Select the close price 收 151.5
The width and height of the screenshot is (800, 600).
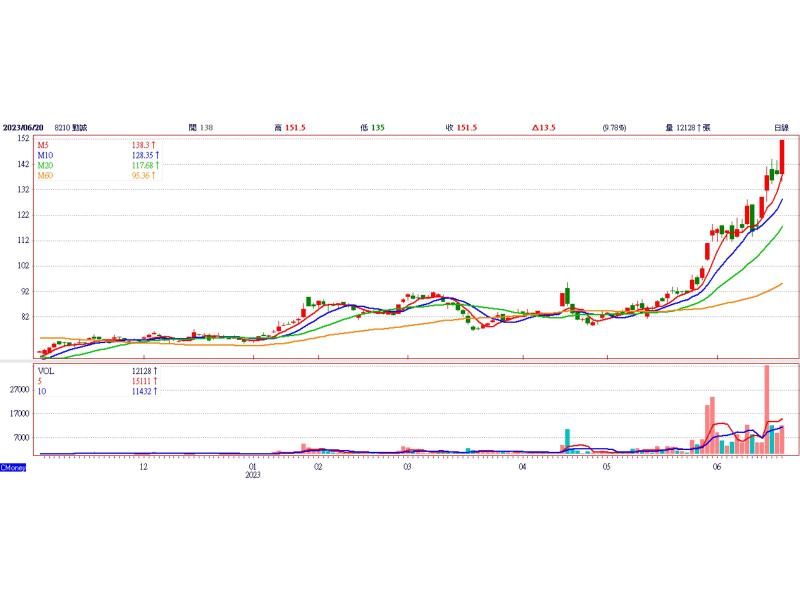pos(461,128)
